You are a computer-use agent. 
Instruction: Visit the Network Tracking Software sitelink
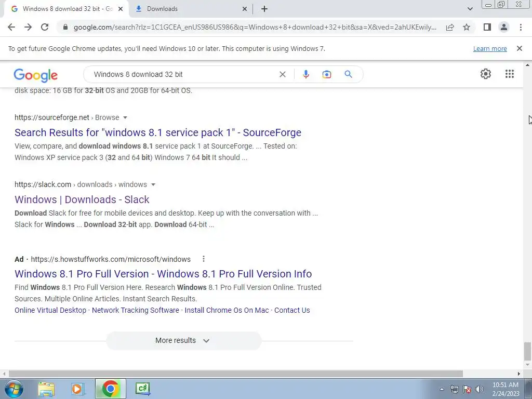tap(136, 311)
